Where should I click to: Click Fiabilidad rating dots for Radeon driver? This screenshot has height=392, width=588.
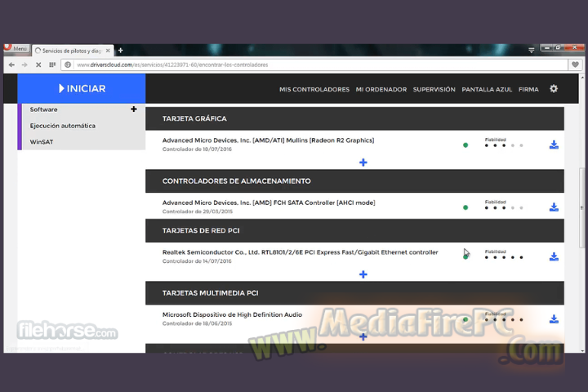pos(504,145)
